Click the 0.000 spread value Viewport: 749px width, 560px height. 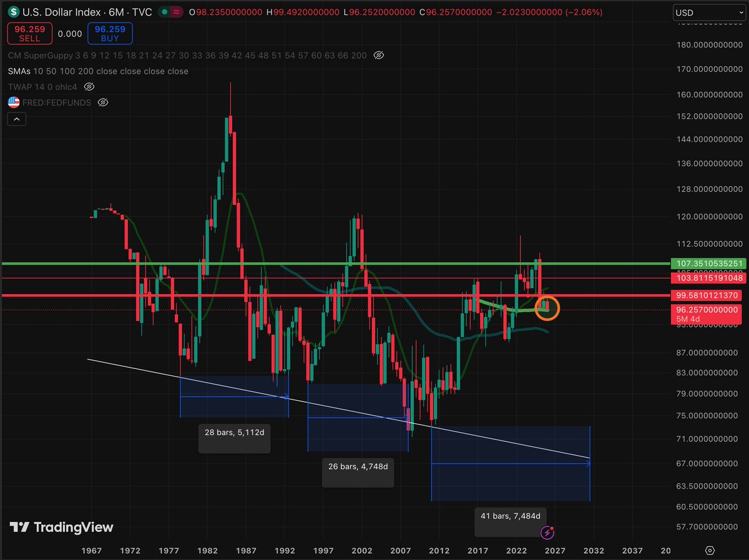tap(69, 35)
